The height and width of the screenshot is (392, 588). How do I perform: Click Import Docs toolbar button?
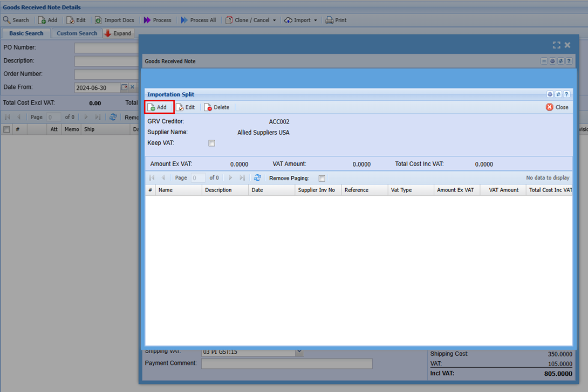coord(114,20)
